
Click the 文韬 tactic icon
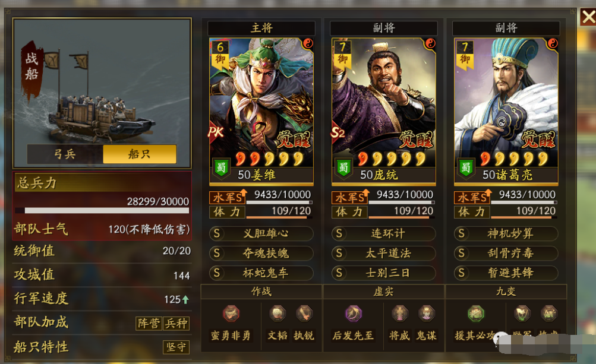point(277,314)
